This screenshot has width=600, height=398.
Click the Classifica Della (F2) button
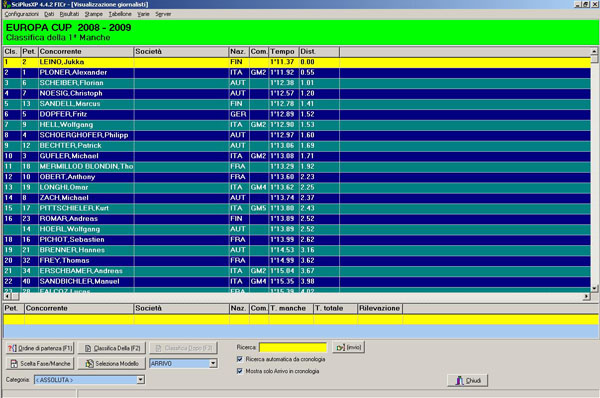(112, 348)
